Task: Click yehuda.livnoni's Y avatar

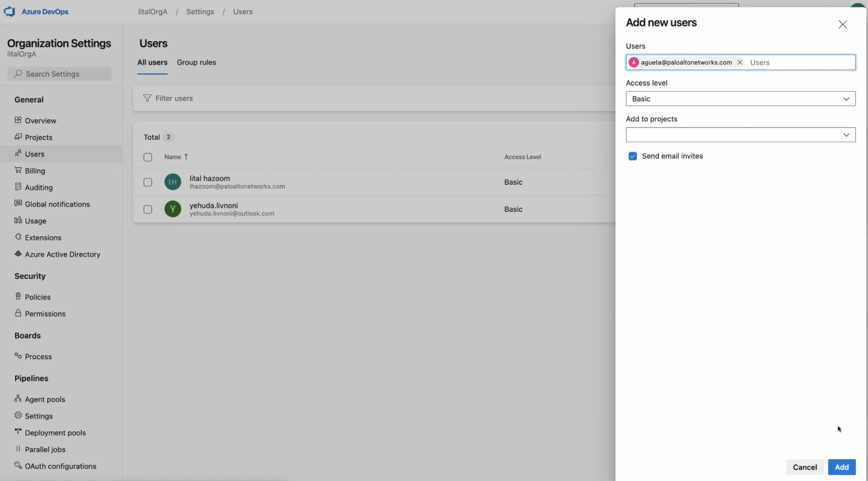Action: [173, 209]
